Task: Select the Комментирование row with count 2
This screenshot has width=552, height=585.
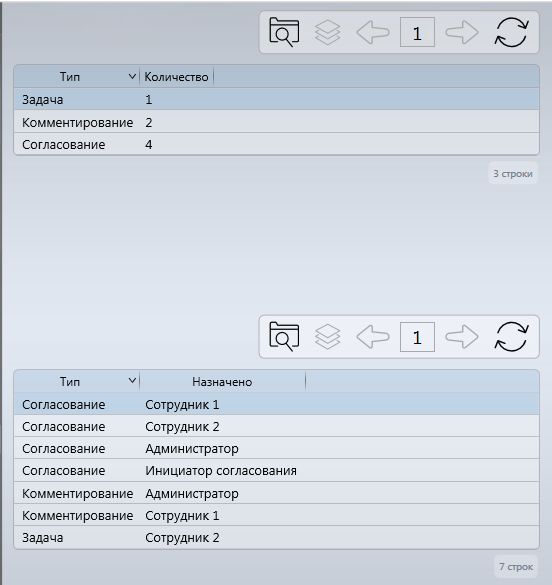Action: coord(276,122)
